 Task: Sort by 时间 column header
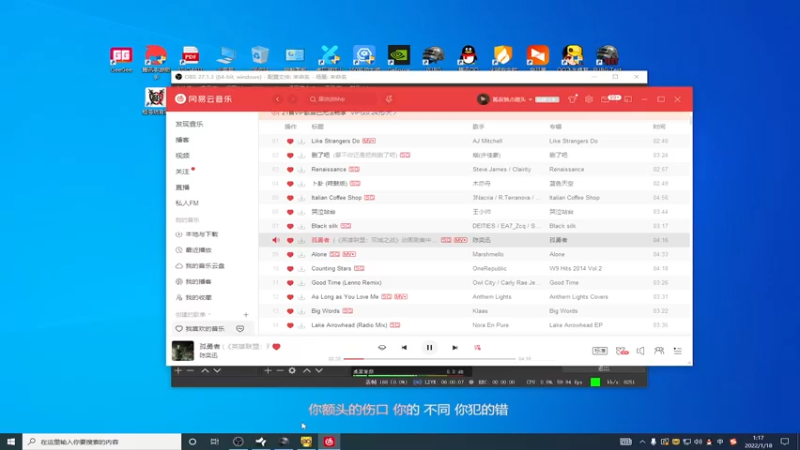pos(659,127)
